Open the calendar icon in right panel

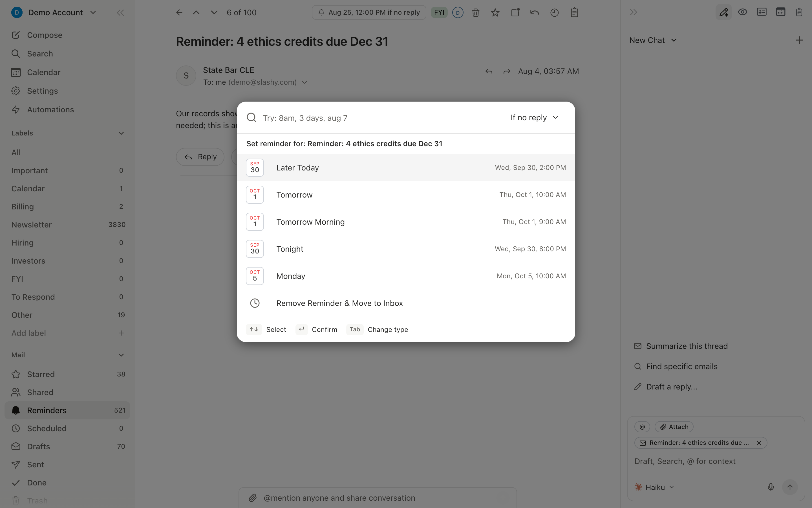click(780, 12)
